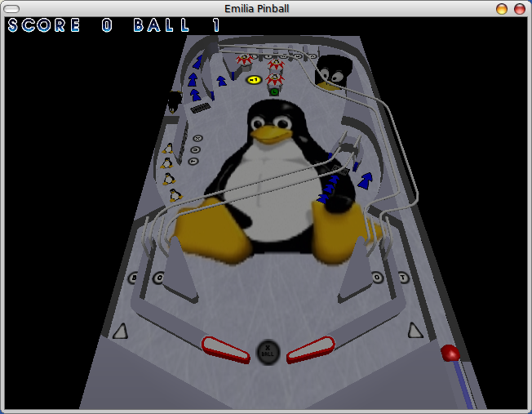Viewport: 532px width, 414px height.
Task: Click the small black penguin on left wall
Action: [x=174, y=100]
